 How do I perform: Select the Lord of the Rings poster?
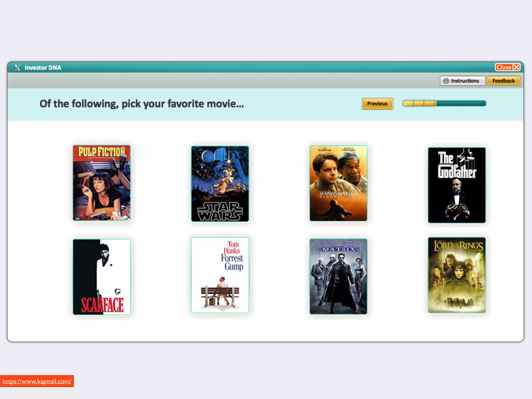point(457,275)
